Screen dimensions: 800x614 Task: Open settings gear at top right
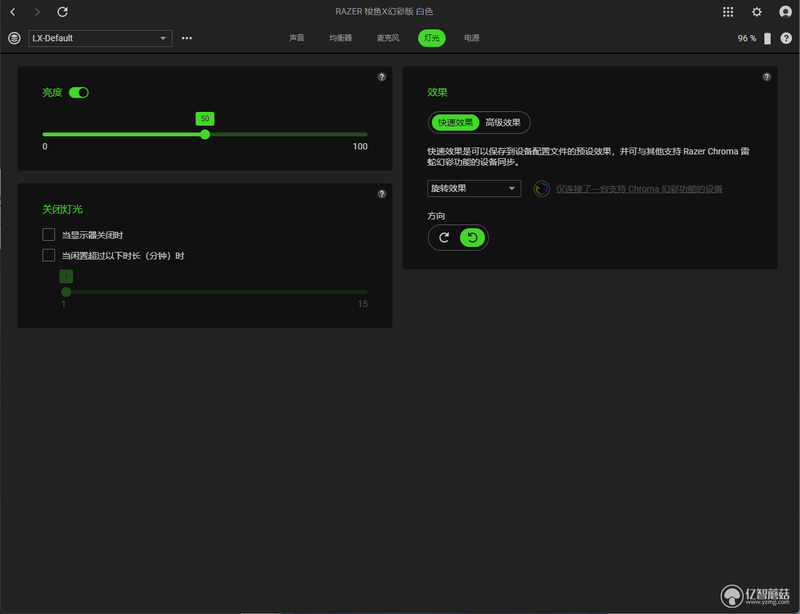click(x=757, y=12)
